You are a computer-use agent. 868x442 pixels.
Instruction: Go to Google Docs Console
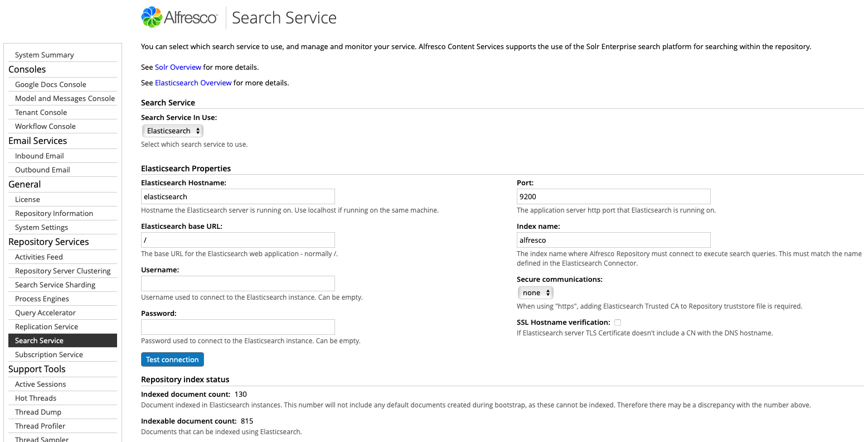click(x=51, y=84)
